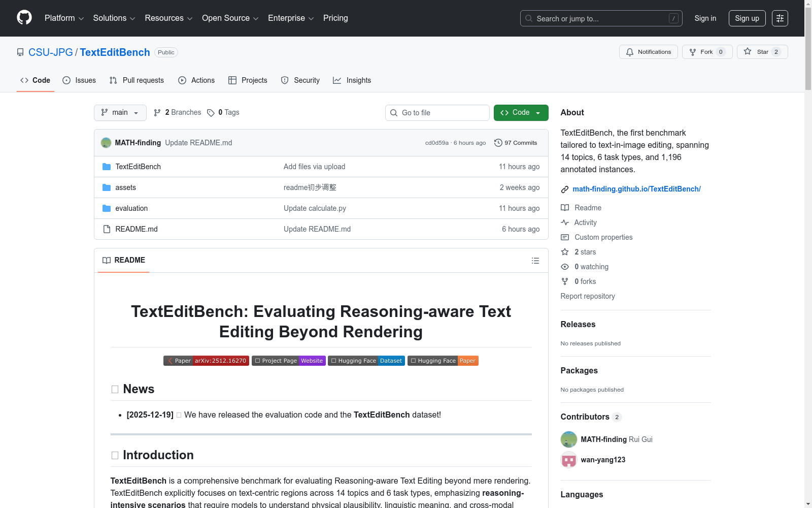Image resolution: width=812 pixels, height=508 pixels.
Task: Click the star icon in the Star button
Action: (748, 51)
